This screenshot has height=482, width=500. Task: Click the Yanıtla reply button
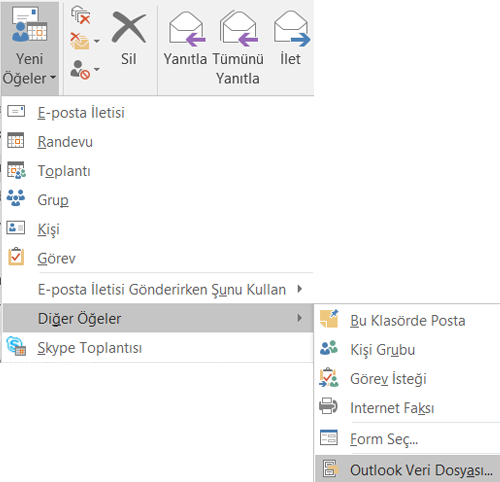(x=185, y=38)
